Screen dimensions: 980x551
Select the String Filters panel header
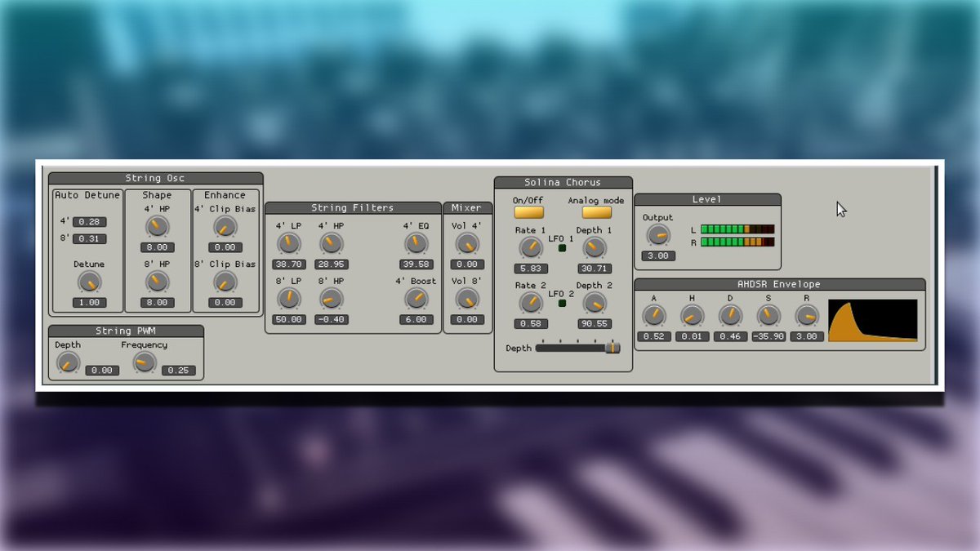(x=352, y=207)
